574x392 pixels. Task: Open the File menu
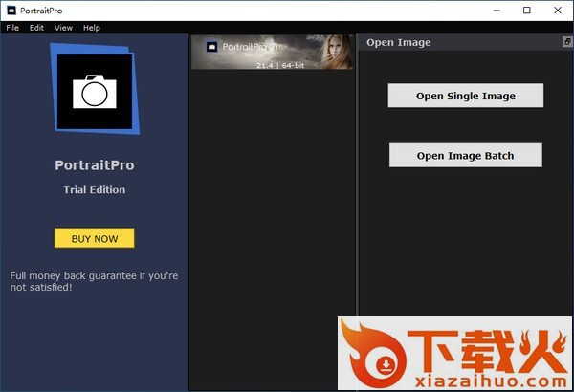click(x=12, y=28)
